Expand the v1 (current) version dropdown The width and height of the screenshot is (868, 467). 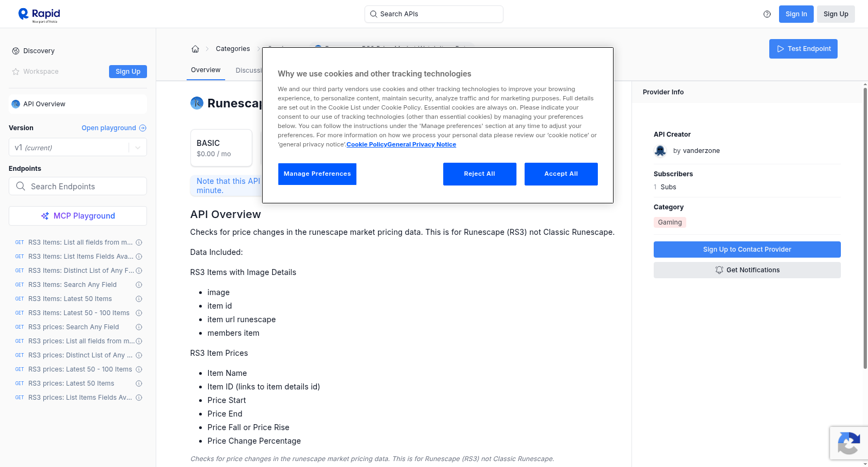138,148
